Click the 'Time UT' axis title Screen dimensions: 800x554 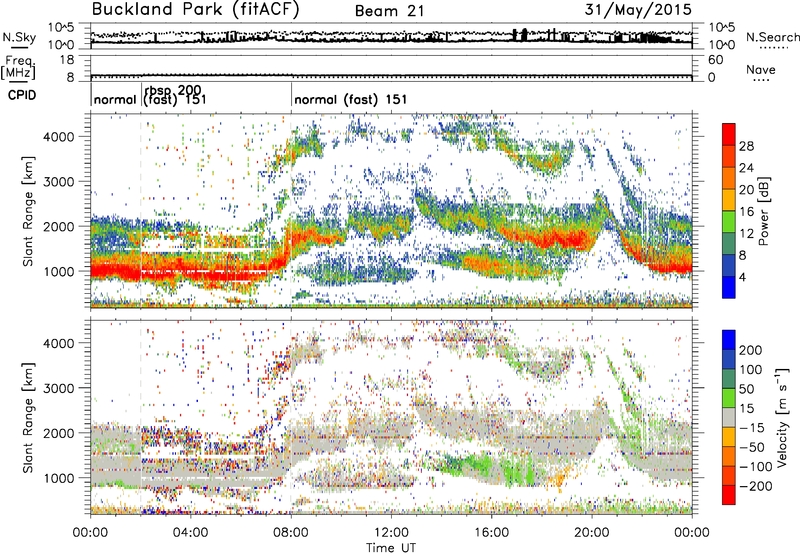tap(391, 547)
